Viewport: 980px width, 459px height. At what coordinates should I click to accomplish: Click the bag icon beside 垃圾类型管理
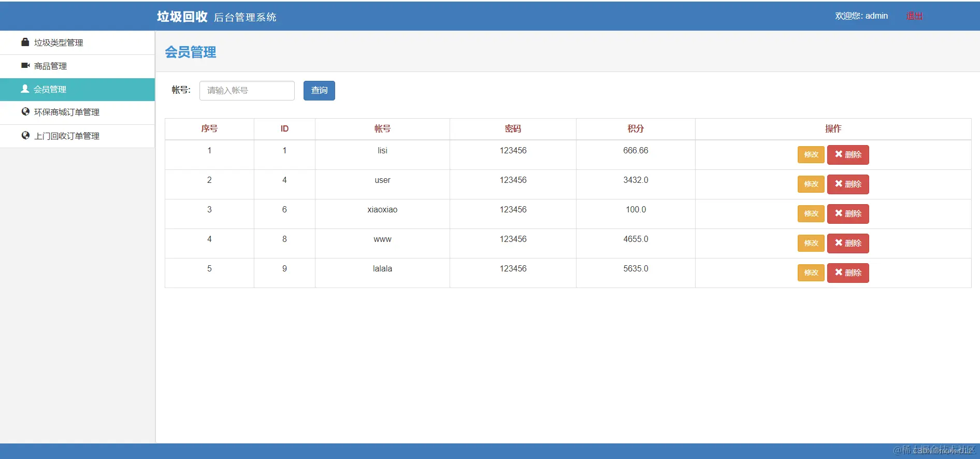[x=25, y=42]
